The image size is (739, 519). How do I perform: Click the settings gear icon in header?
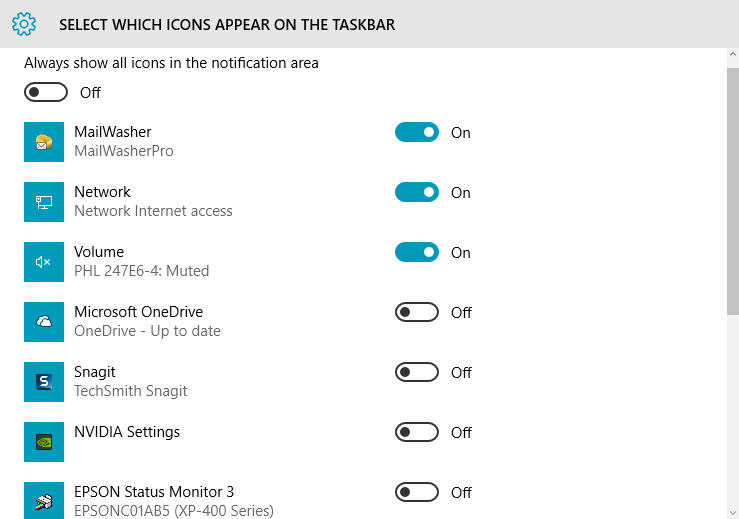point(24,24)
